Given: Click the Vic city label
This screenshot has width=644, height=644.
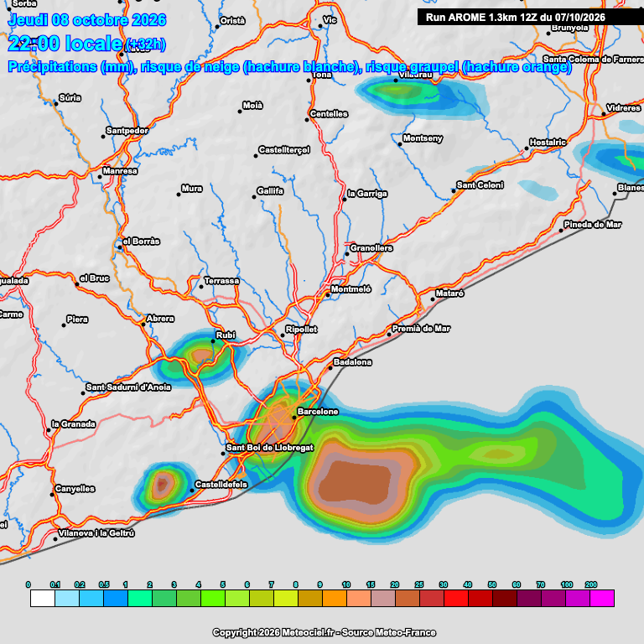Looking at the screenshot, I should tap(330, 20).
